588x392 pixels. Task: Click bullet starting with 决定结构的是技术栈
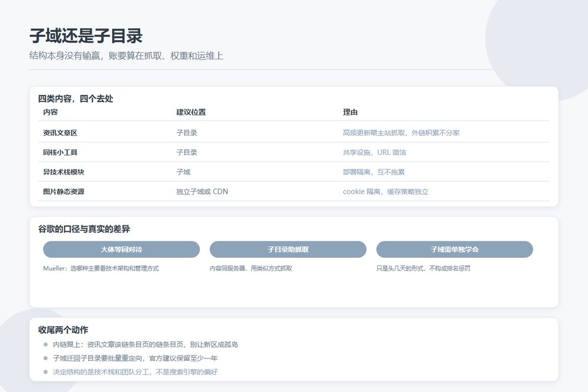pyautogui.click(x=135, y=372)
